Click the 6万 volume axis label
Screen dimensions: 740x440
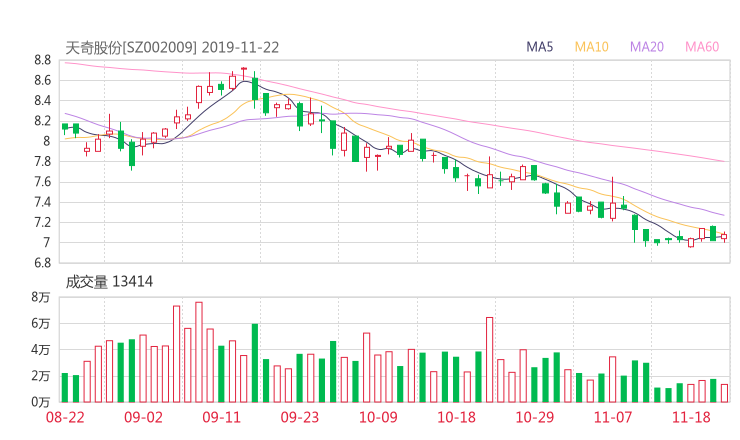41,323
